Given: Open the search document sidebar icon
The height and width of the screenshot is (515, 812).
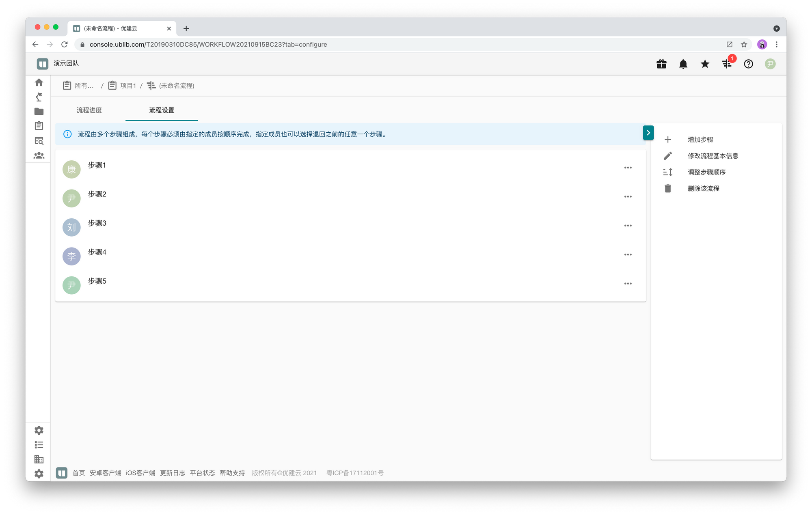Looking at the screenshot, I should click(x=39, y=141).
